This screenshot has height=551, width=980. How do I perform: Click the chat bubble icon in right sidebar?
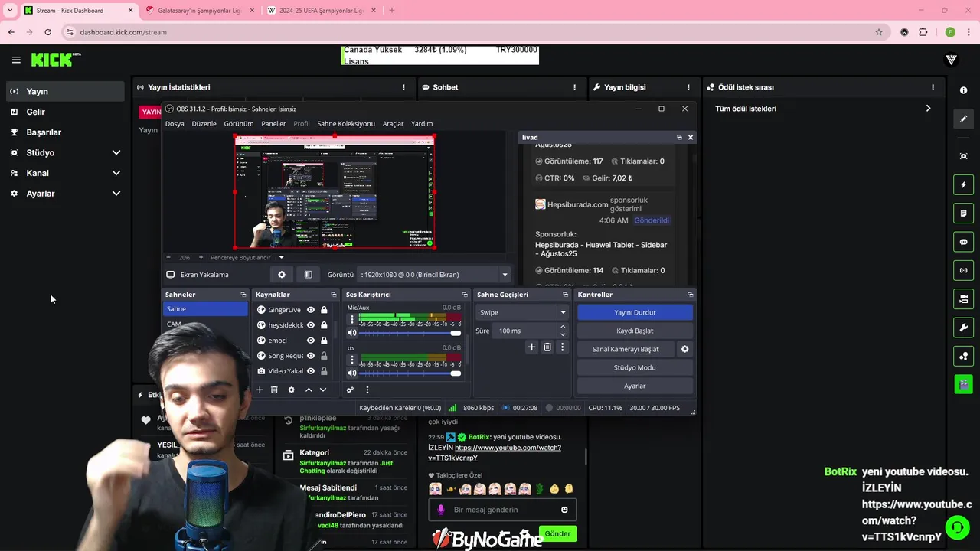[x=963, y=242]
